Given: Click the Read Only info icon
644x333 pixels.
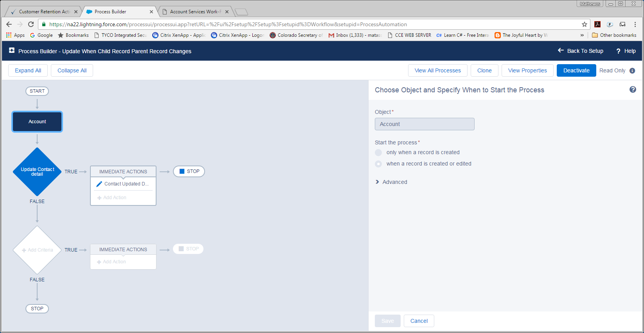Looking at the screenshot, I should 632,71.
